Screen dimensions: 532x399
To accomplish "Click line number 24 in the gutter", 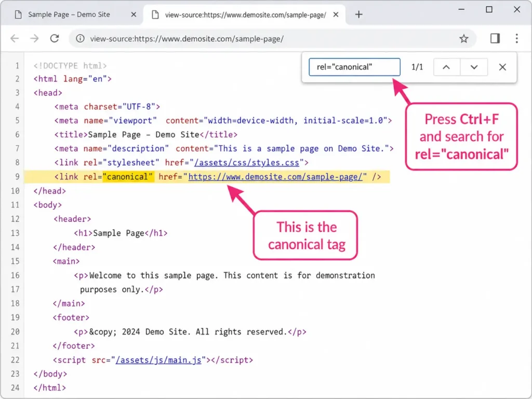I will [15, 388].
